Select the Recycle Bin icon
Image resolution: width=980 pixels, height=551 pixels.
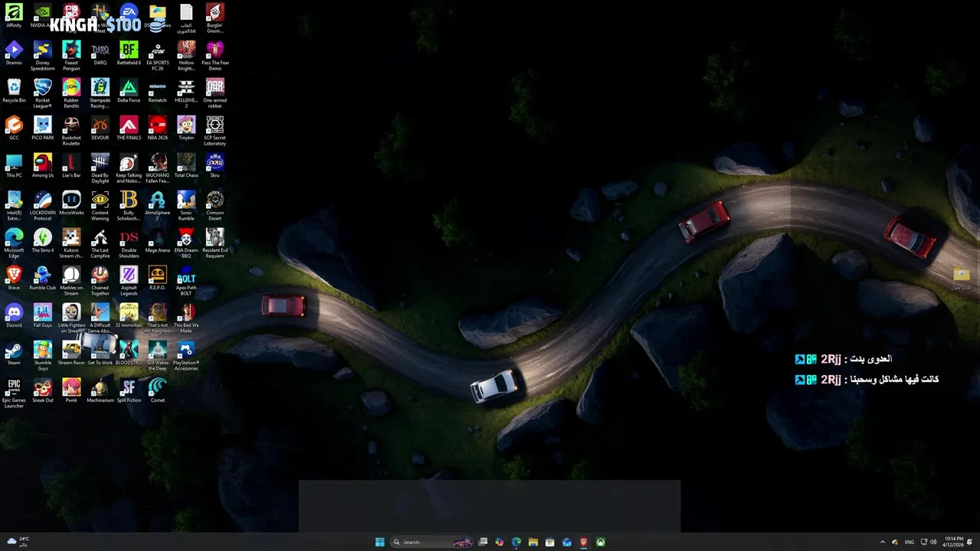14,90
